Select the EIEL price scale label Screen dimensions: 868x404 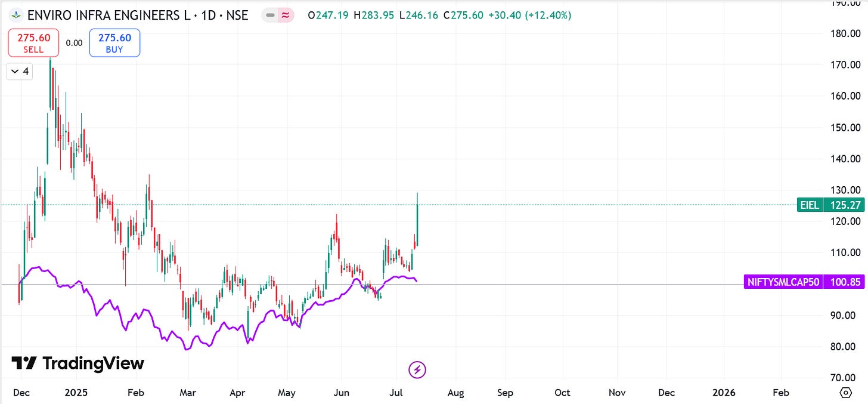click(x=810, y=205)
